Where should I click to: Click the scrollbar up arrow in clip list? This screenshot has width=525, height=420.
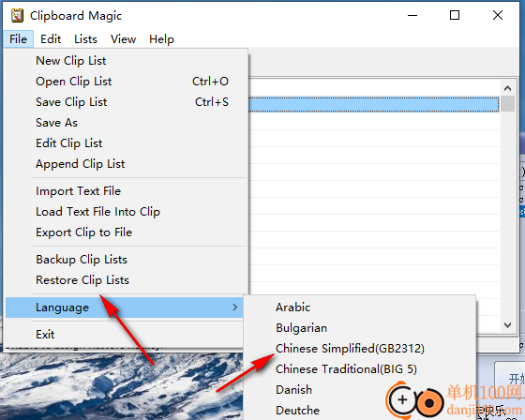(507, 88)
